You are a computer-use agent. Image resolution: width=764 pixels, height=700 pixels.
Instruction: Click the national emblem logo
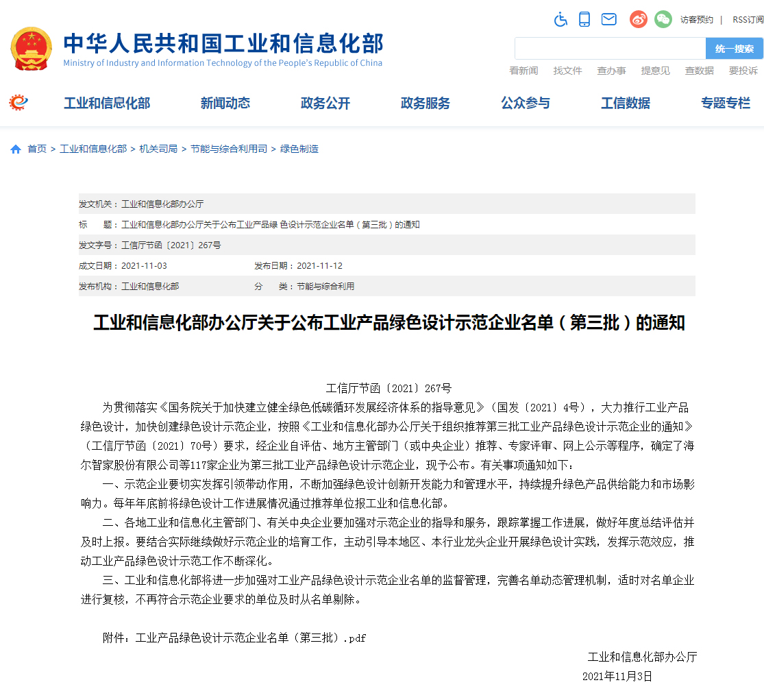(x=31, y=49)
